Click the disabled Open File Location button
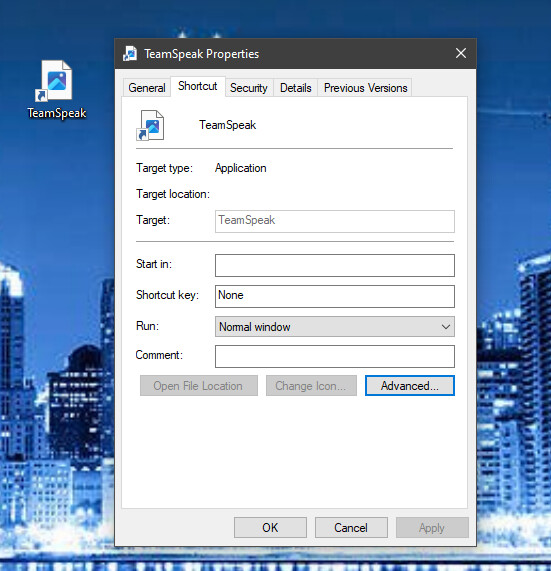551x571 pixels. pyautogui.click(x=199, y=386)
